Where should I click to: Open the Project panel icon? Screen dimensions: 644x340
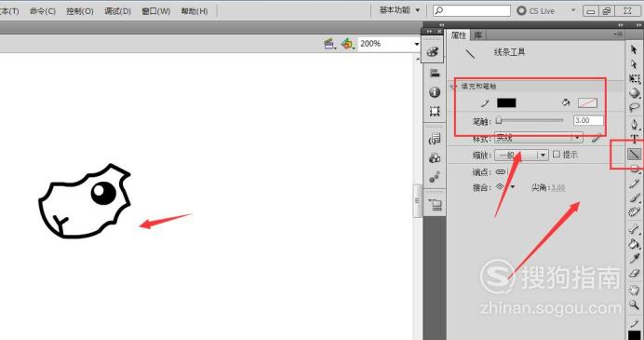pyautogui.click(x=435, y=204)
